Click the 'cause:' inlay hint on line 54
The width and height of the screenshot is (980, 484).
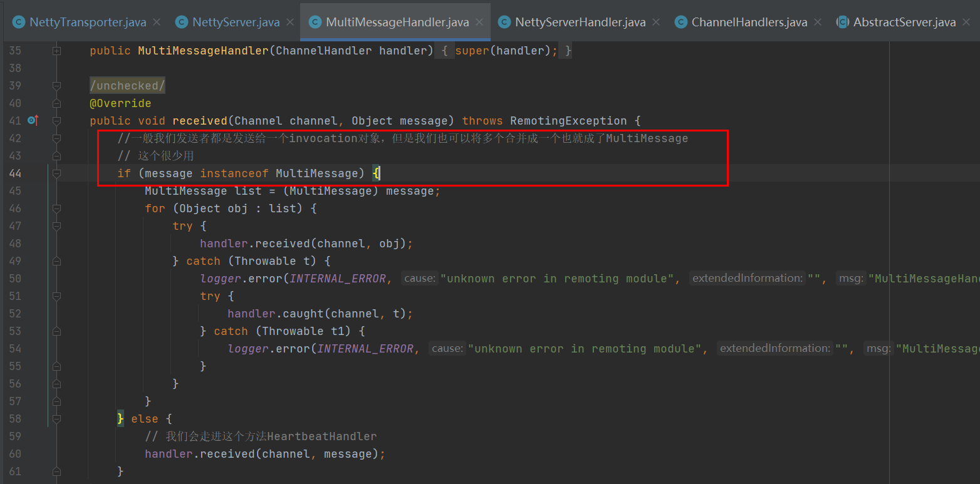tap(447, 348)
